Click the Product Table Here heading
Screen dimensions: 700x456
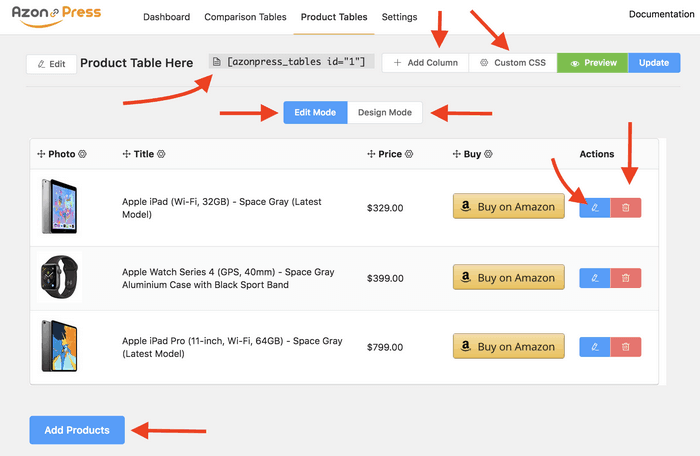tap(137, 63)
